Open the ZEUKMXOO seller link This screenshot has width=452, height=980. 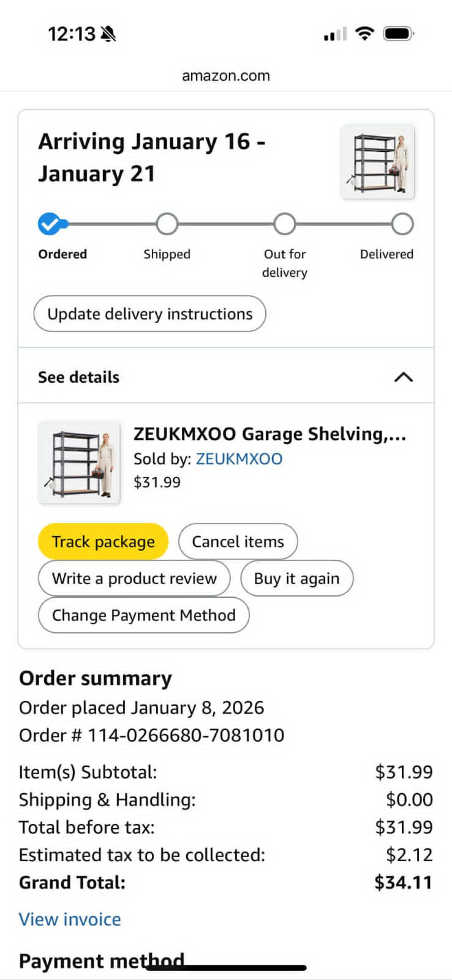[x=239, y=459]
